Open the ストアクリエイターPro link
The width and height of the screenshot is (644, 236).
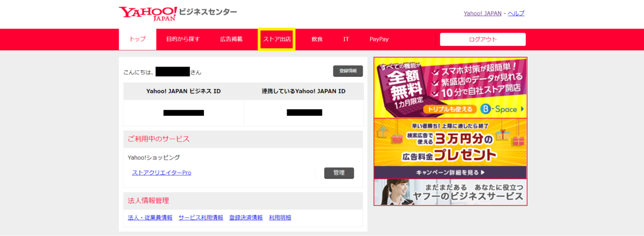point(162,173)
